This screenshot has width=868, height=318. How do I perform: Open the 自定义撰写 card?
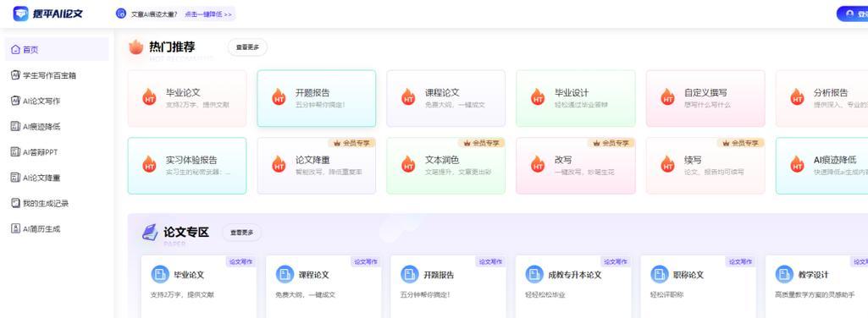[705, 98]
